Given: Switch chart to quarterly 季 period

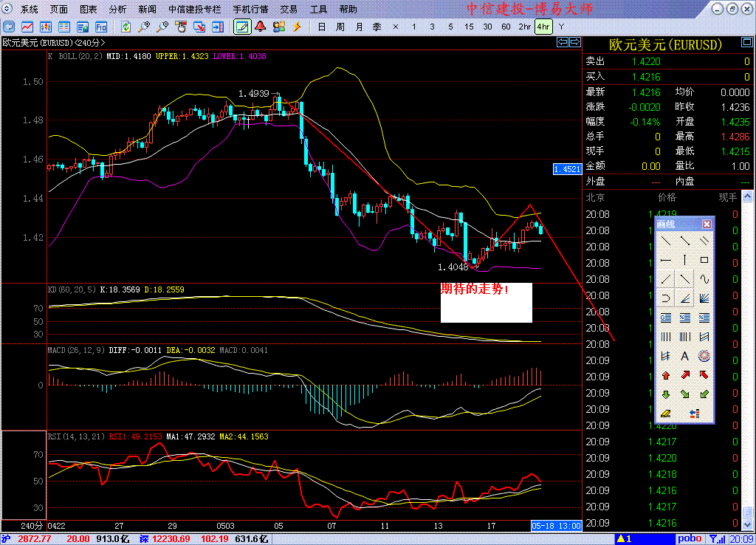Looking at the screenshot, I should pyautogui.click(x=377, y=27).
